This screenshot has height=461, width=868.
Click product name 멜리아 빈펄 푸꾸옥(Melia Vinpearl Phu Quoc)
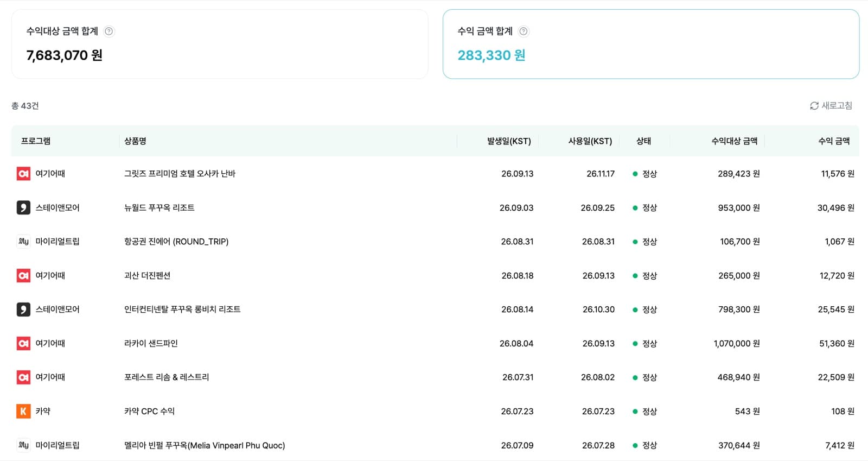click(205, 445)
